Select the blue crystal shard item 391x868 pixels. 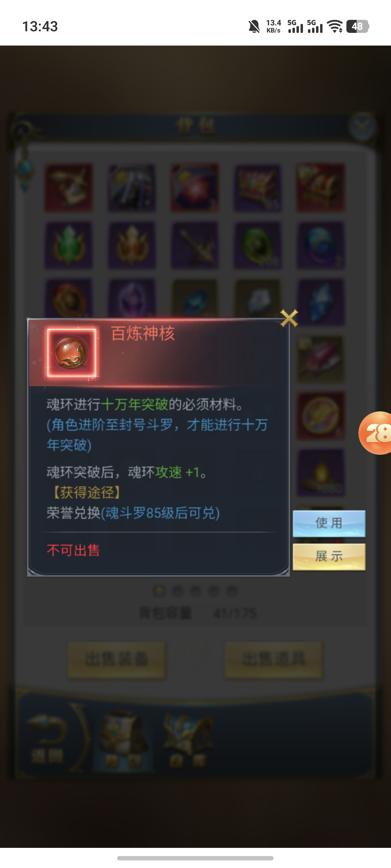321,302
